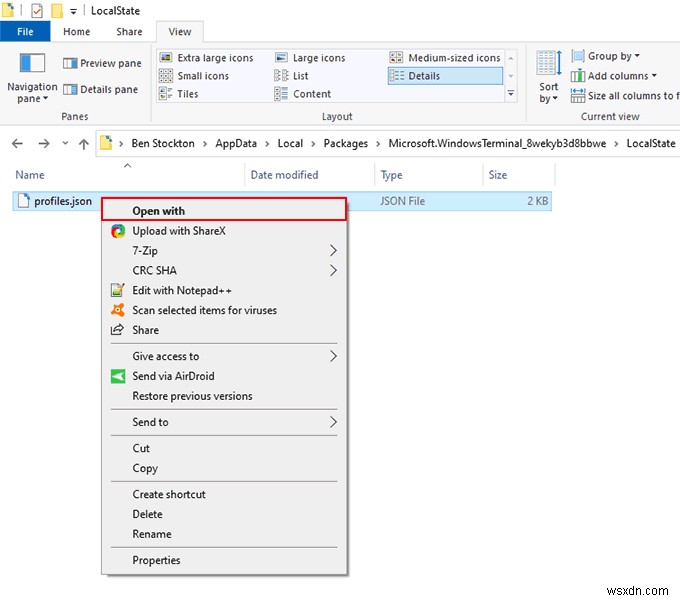Click Size all columns to fit
The height and width of the screenshot is (601, 680).
click(x=625, y=95)
